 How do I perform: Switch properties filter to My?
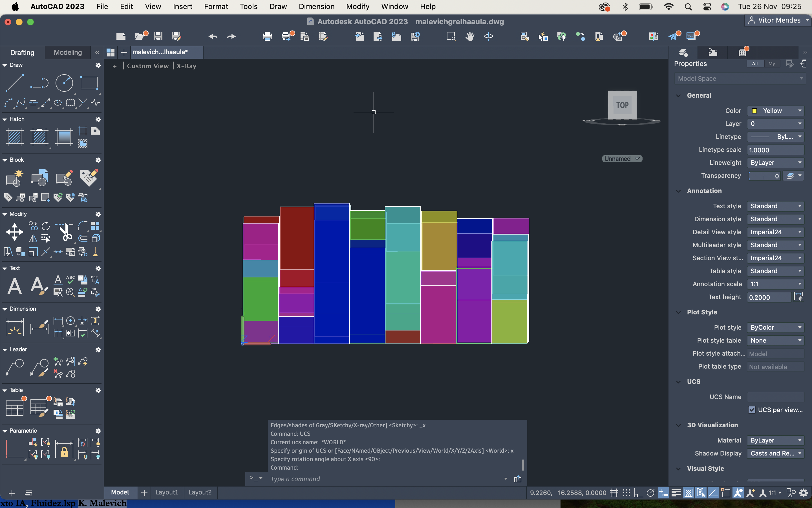tap(772, 63)
